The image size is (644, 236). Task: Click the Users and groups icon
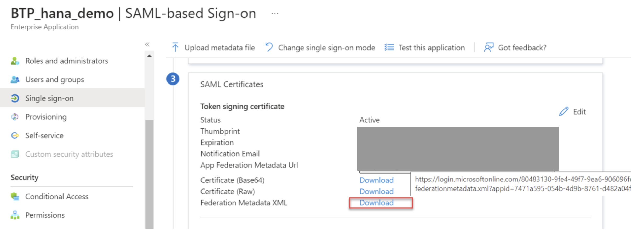coord(15,80)
